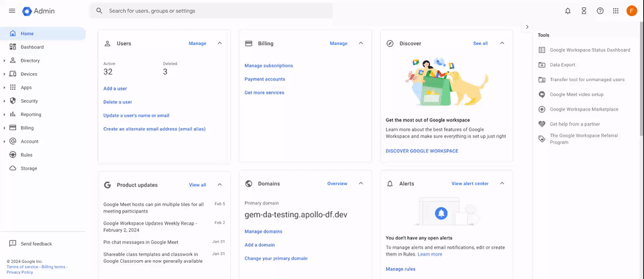The image size is (644, 279).
Task: Click Delete a user link
Action: coord(117,102)
